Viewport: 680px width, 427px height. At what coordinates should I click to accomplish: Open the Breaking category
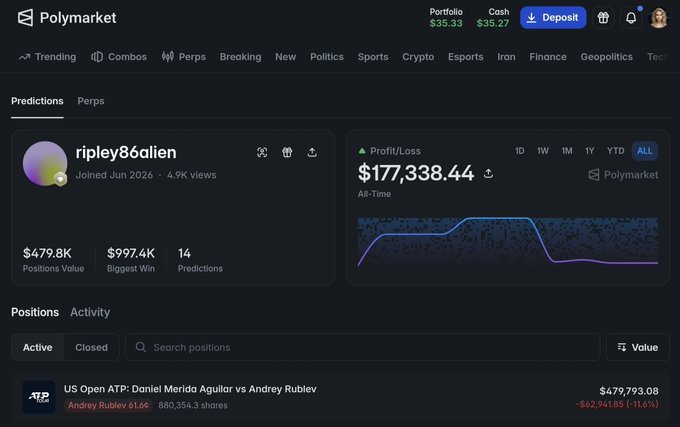click(x=240, y=57)
